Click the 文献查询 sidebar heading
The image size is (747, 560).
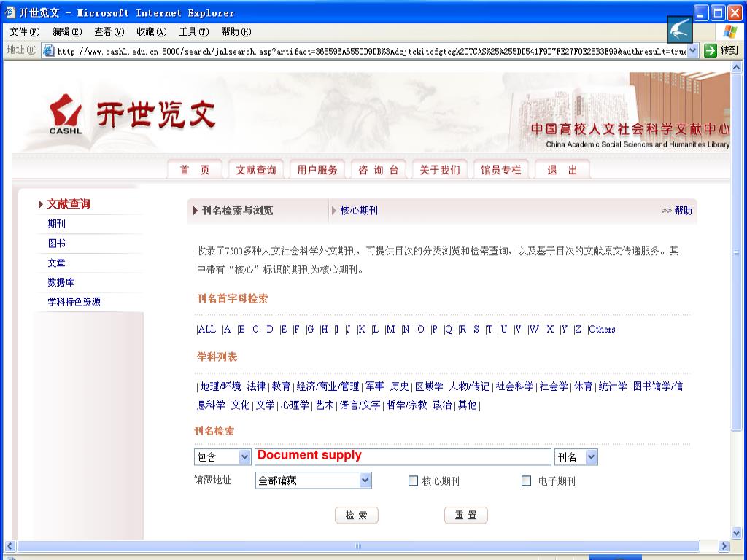click(x=69, y=204)
